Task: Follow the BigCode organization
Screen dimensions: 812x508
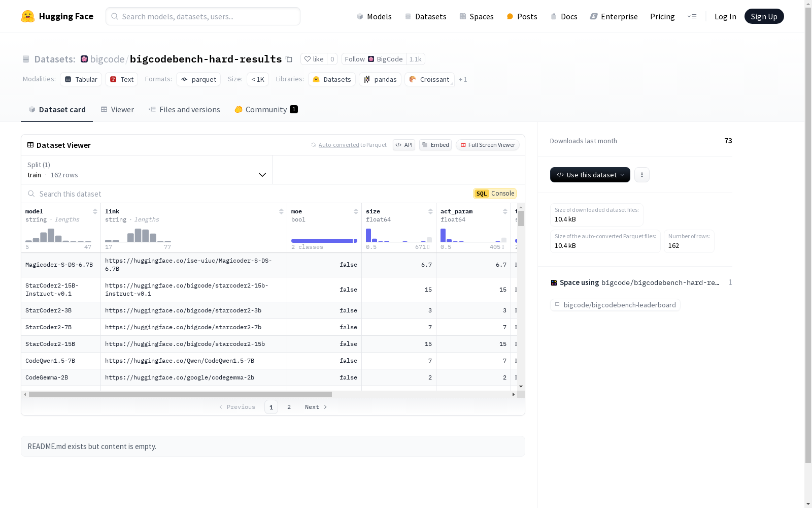Action: pos(374,59)
